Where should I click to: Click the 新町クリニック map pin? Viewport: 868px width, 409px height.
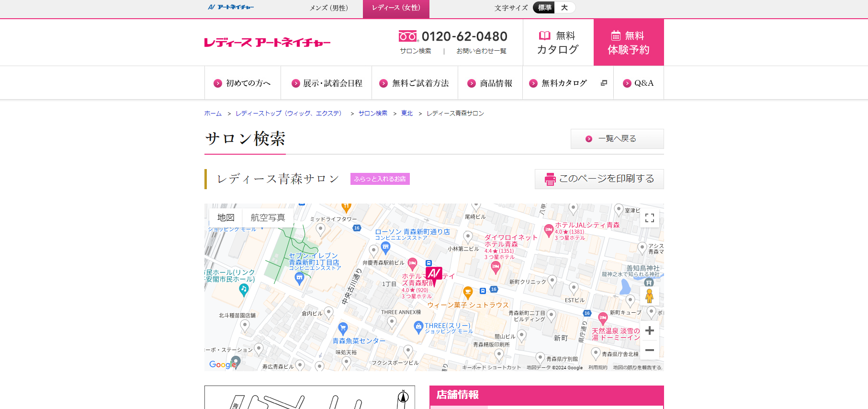pos(552,281)
